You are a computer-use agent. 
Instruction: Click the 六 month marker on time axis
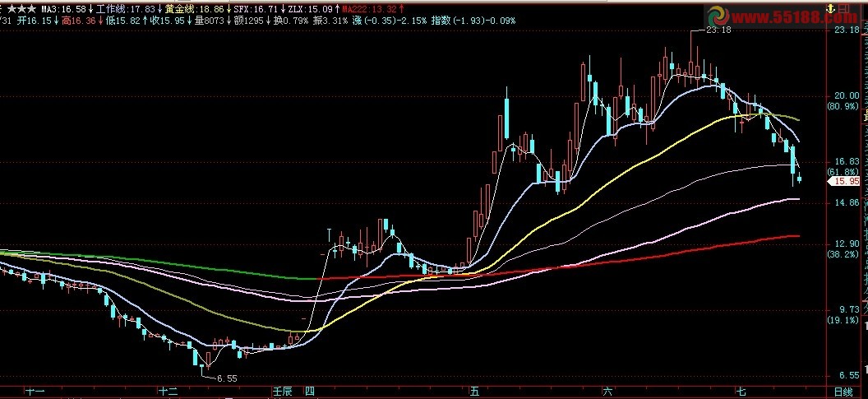point(607,392)
